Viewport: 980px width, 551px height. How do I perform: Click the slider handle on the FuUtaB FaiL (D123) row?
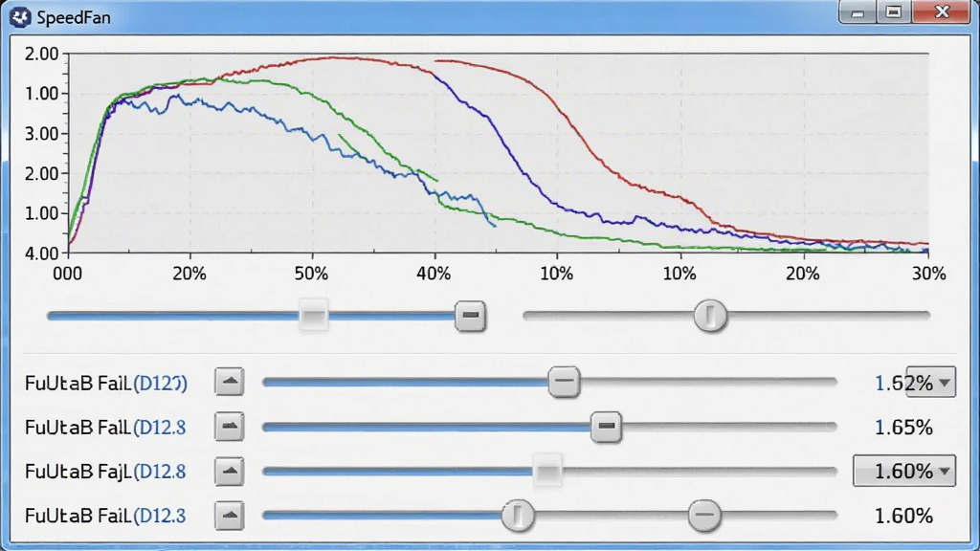point(564,381)
